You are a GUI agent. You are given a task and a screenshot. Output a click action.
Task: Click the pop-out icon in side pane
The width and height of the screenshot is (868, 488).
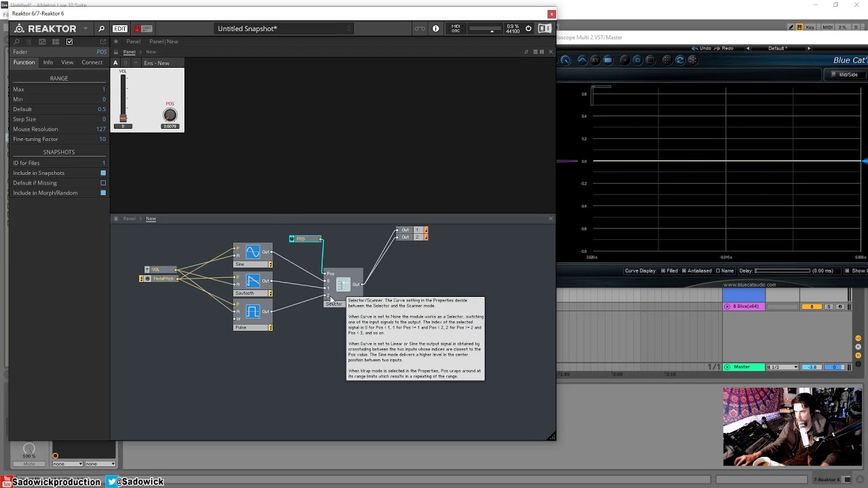click(x=103, y=42)
